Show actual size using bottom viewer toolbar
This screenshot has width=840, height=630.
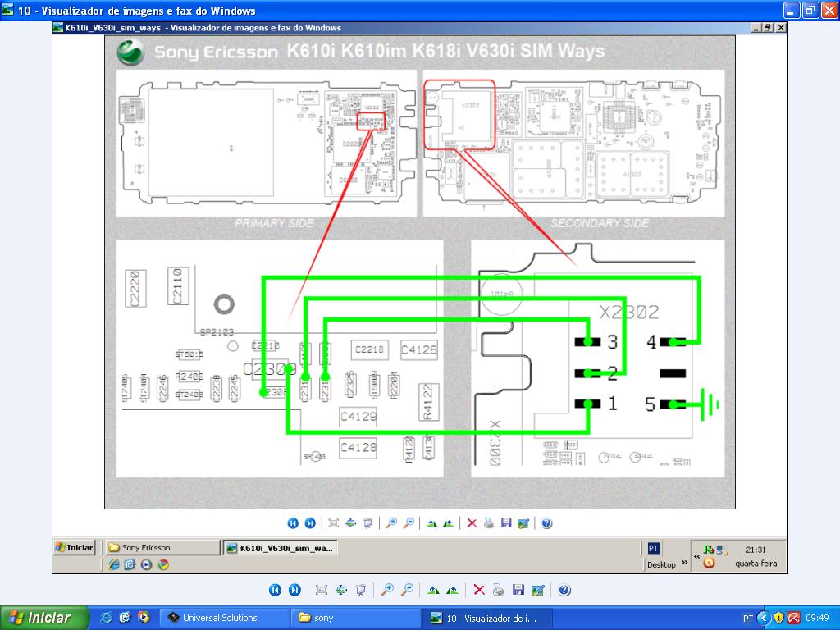(x=341, y=590)
